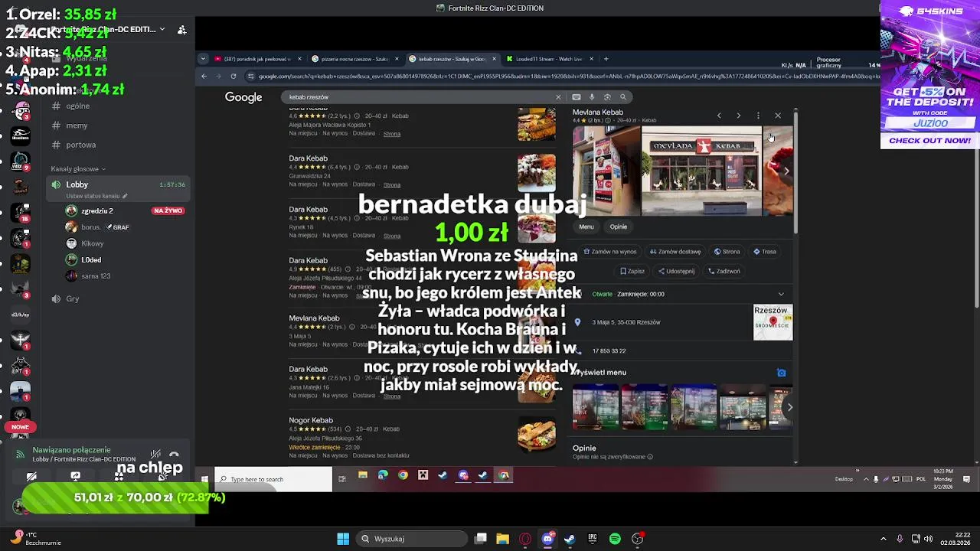The height and width of the screenshot is (551, 980).
Task: Open Epic Games launcher from taskbar
Action: coord(592,539)
